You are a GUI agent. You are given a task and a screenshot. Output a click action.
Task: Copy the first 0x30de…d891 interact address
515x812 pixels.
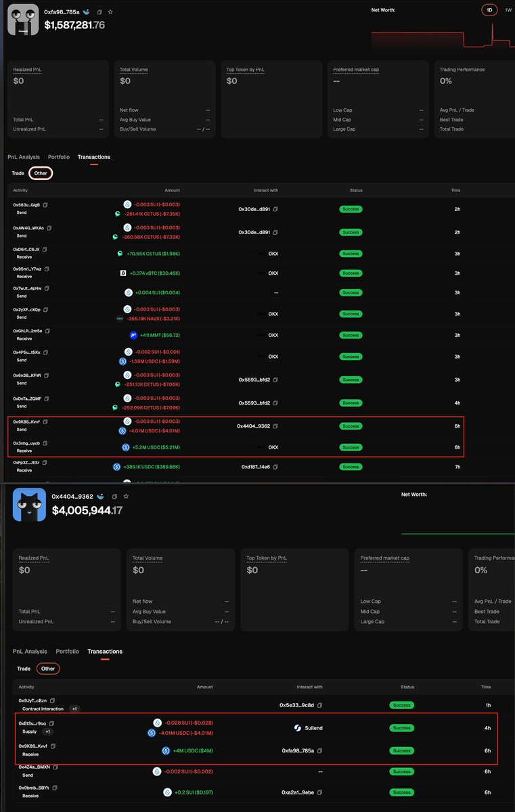pyautogui.click(x=275, y=209)
